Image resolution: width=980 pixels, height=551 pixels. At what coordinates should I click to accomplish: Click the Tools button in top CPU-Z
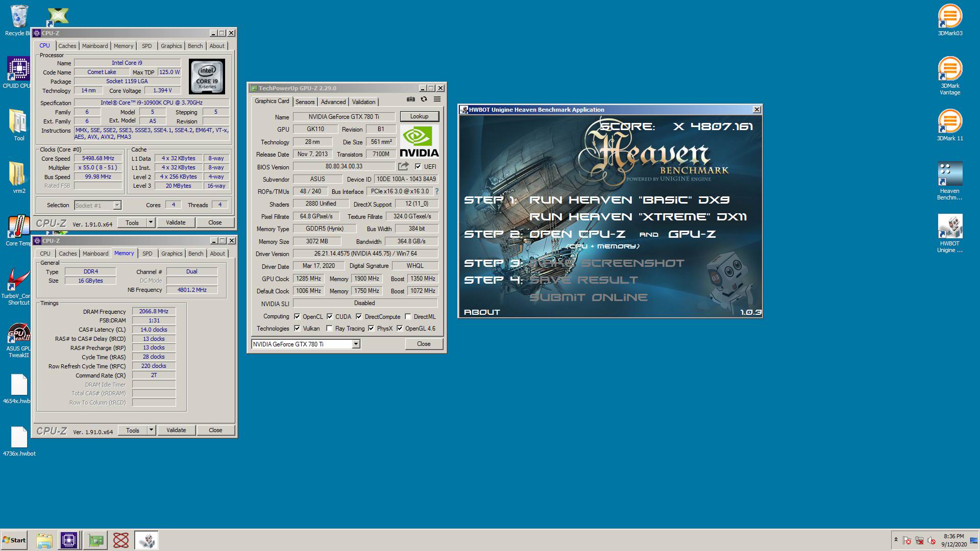click(x=132, y=222)
